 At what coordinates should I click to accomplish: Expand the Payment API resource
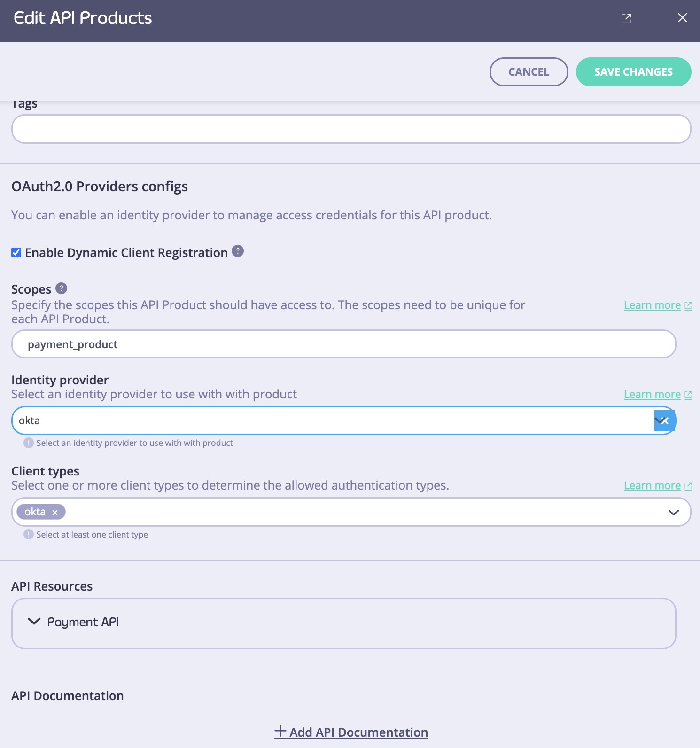click(343, 623)
